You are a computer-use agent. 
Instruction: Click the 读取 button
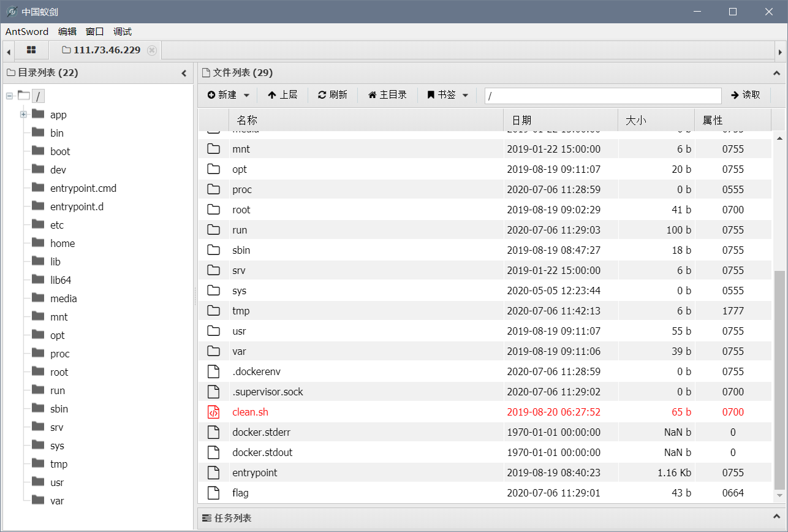click(746, 95)
